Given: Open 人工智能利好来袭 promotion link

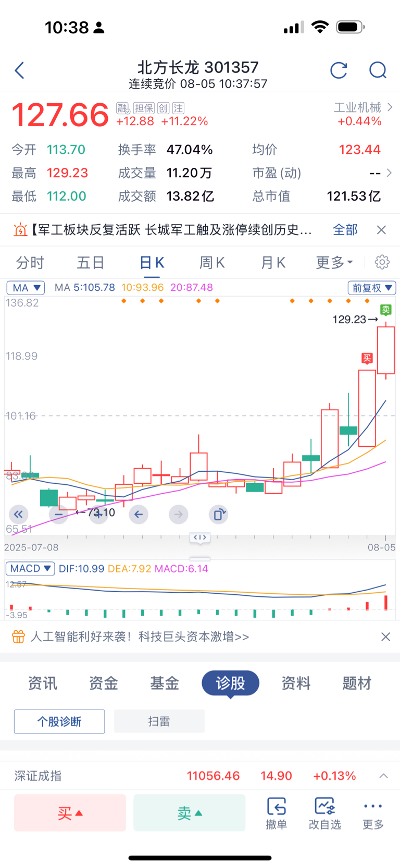Looking at the screenshot, I should pos(140,637).
